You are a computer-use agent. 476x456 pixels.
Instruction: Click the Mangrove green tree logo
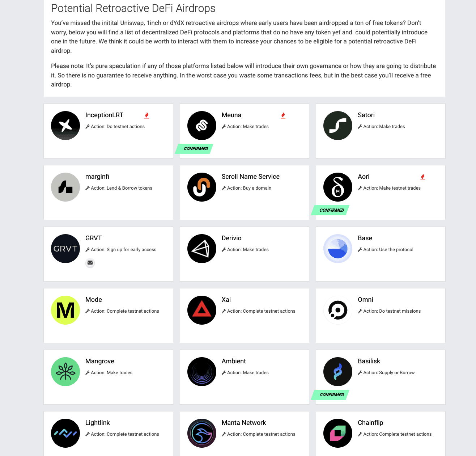coord(65,372)
